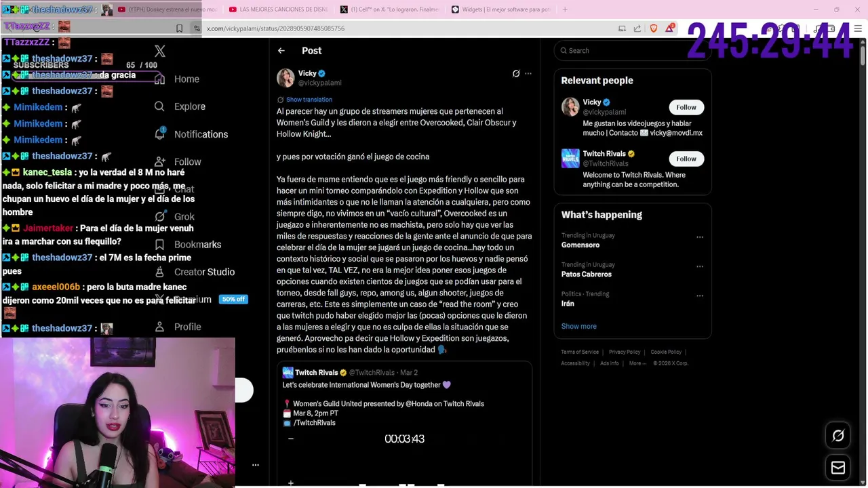Click Show translation on the post

click(309, 100)
